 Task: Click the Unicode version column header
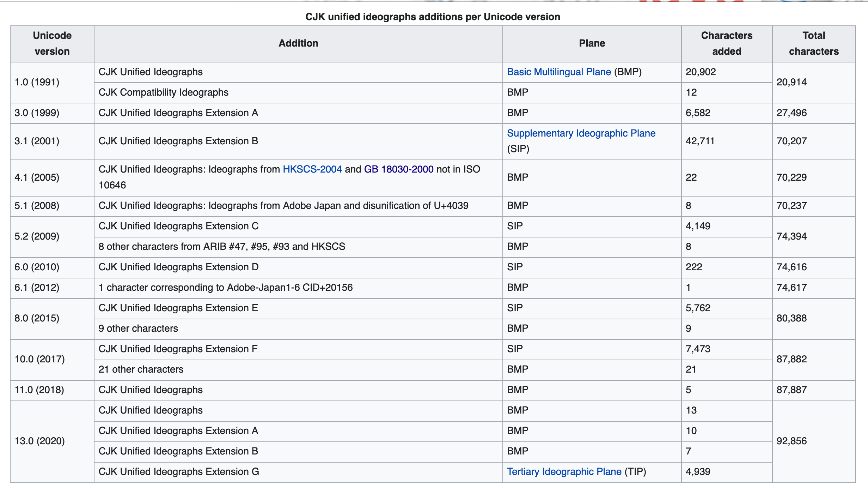click(52, 43)
